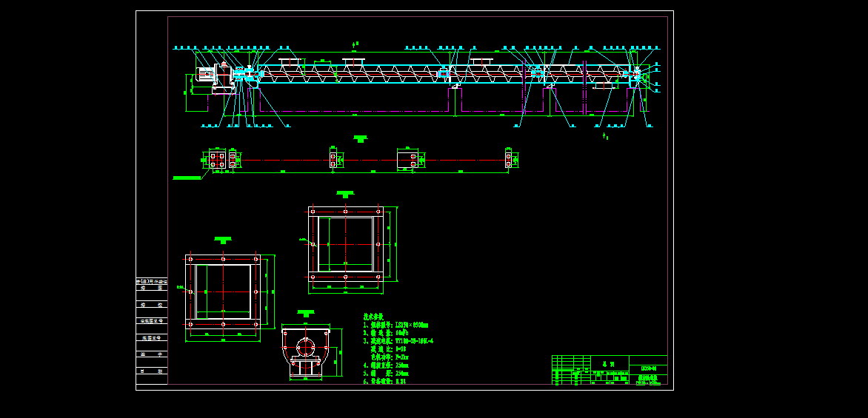Click the view label above the trough cross-section
This screenshot has width=868, height=418.
pyautogui.click(x=305, y=314)
